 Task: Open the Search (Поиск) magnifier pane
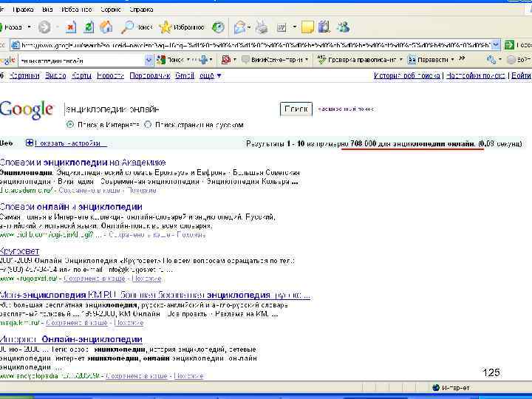pyautogui.click(x=137, y=27)
